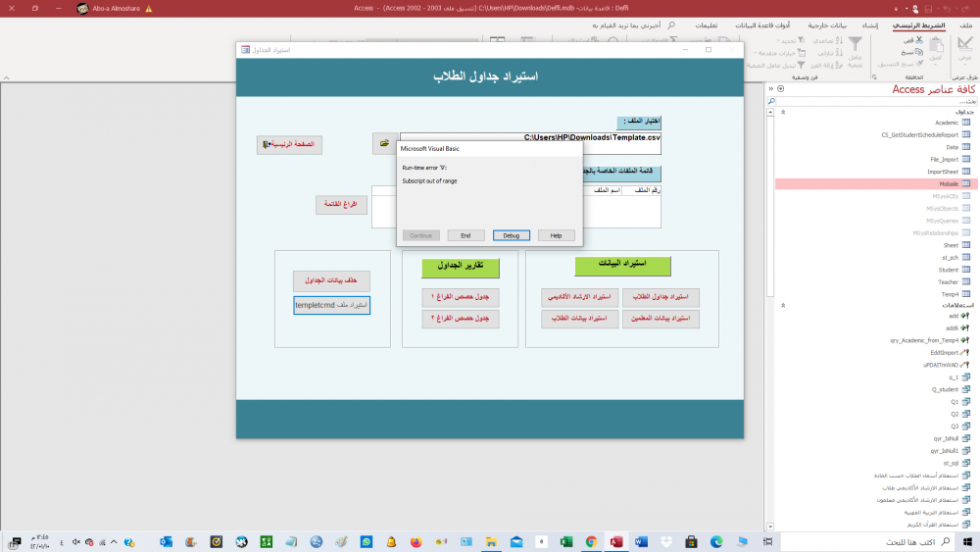
Task: Click the Debug button in the error dialog
Action: 511,235
